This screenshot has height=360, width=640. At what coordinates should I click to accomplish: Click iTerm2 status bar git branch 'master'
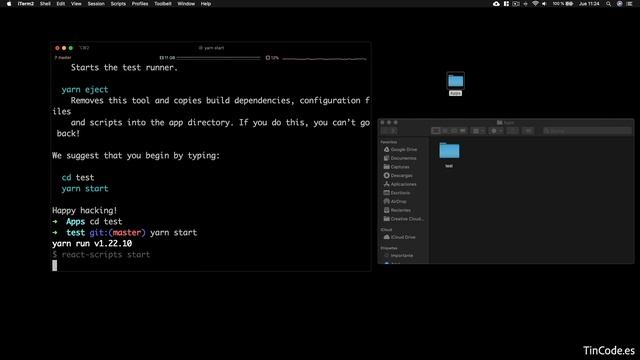63,58
